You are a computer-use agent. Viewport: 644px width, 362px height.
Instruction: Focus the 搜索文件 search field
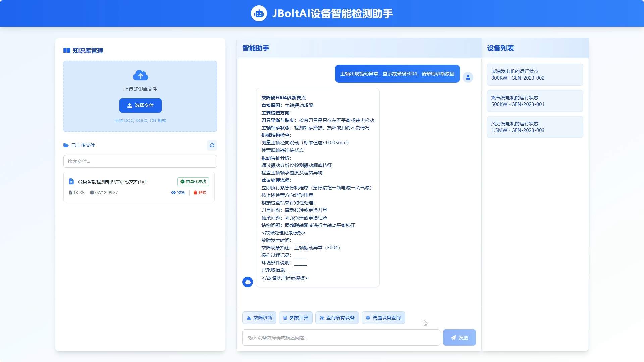(140, 161)
